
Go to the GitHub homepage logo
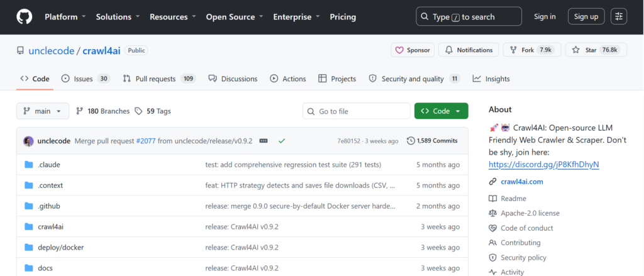coord(24,17)
